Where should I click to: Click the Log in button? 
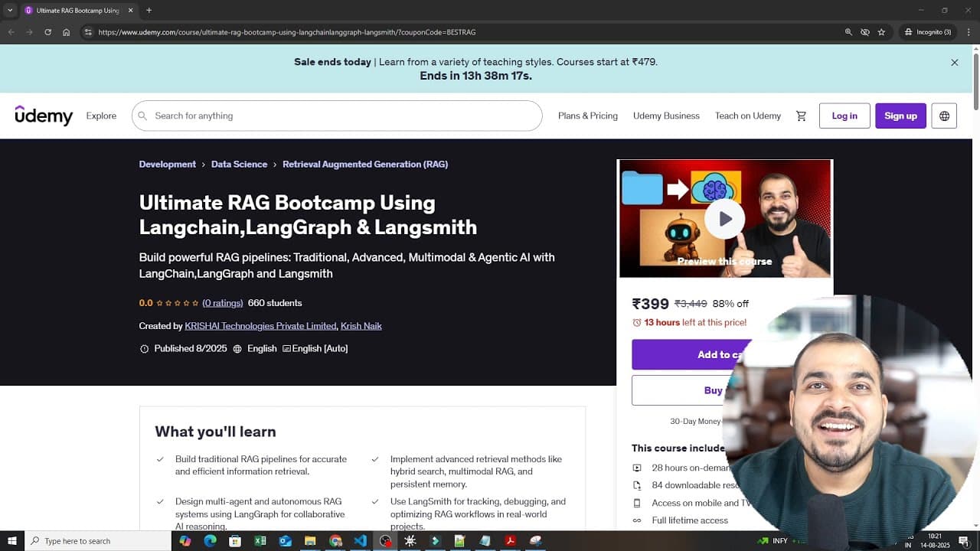point(844,116)
